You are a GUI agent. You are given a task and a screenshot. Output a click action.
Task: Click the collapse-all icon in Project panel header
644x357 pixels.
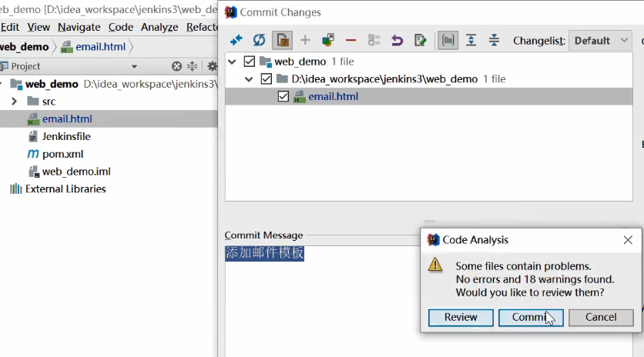coord(193,66)
